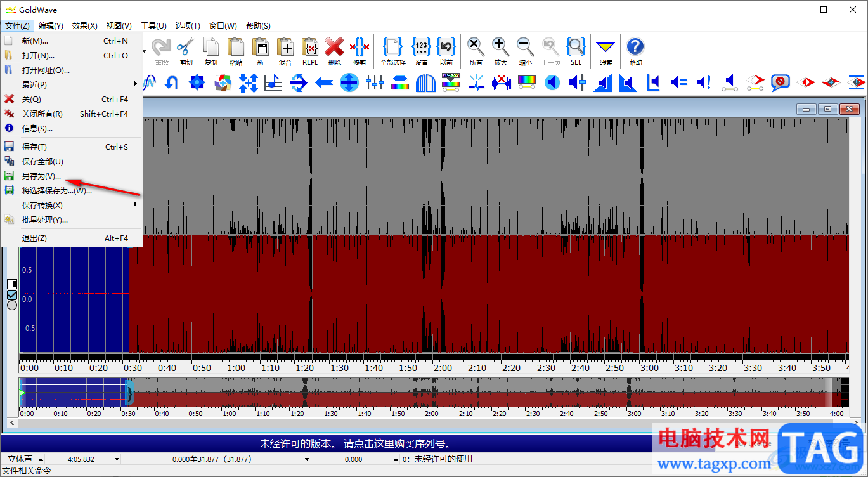Click the round channel selector below the checkbox

pos(12,305)
